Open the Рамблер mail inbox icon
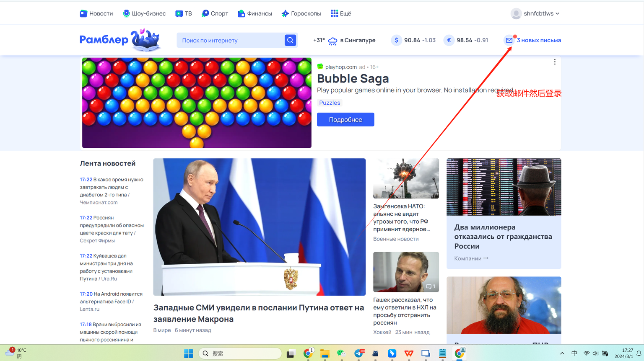 [x=509, y=40]
